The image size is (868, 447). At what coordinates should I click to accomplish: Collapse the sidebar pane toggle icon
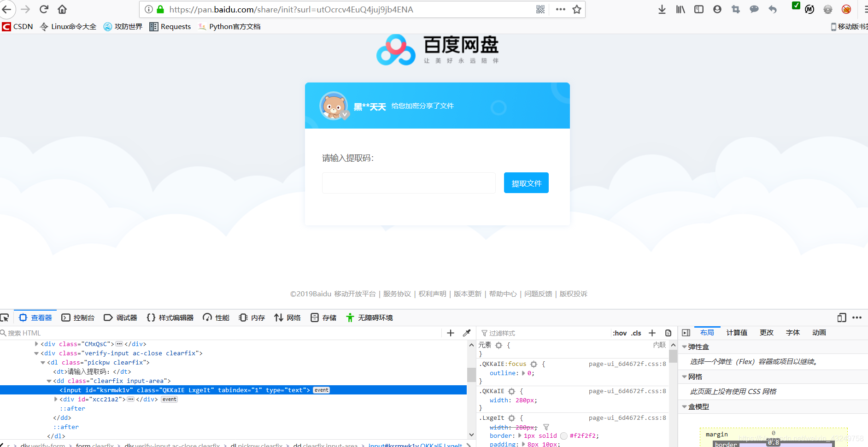click(686, 333)
